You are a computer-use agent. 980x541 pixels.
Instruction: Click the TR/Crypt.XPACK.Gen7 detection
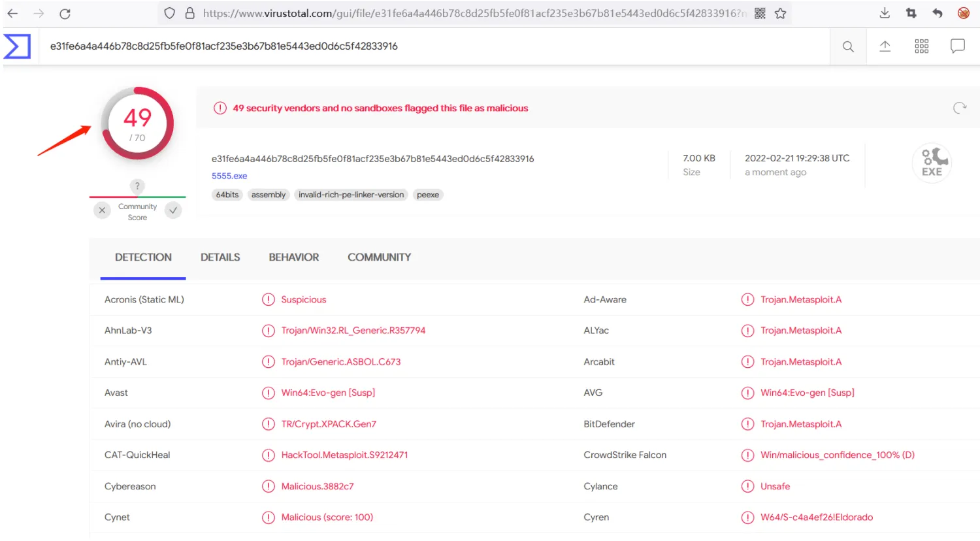(x=329, y=425)
